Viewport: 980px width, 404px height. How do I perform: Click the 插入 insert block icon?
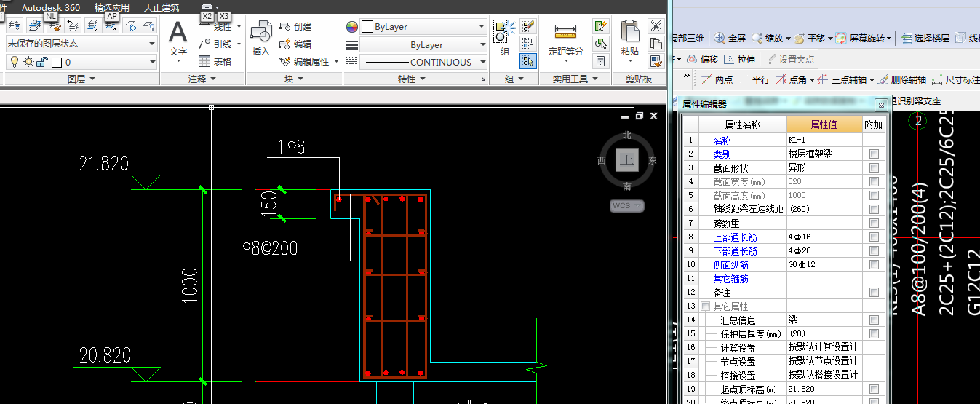click(261, 39)
